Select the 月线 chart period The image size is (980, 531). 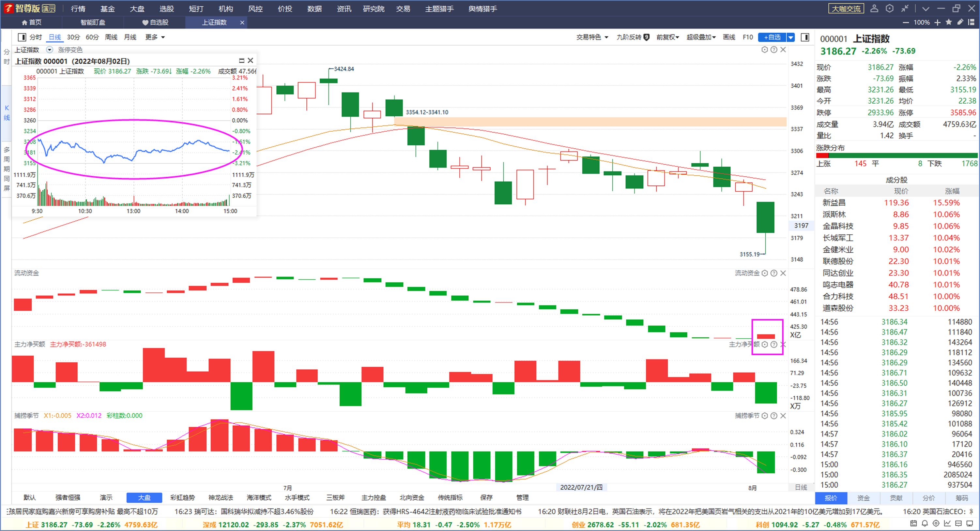coord(130,37)
